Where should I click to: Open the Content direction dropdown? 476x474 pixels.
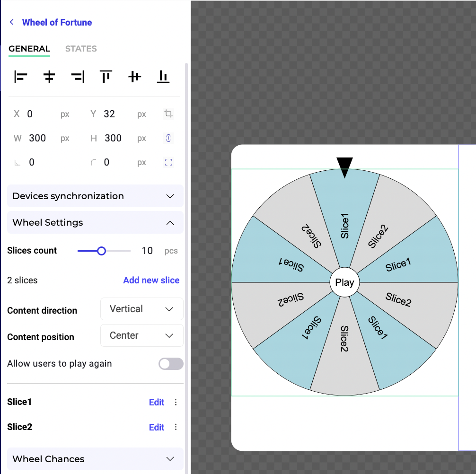tap(141, 309)
